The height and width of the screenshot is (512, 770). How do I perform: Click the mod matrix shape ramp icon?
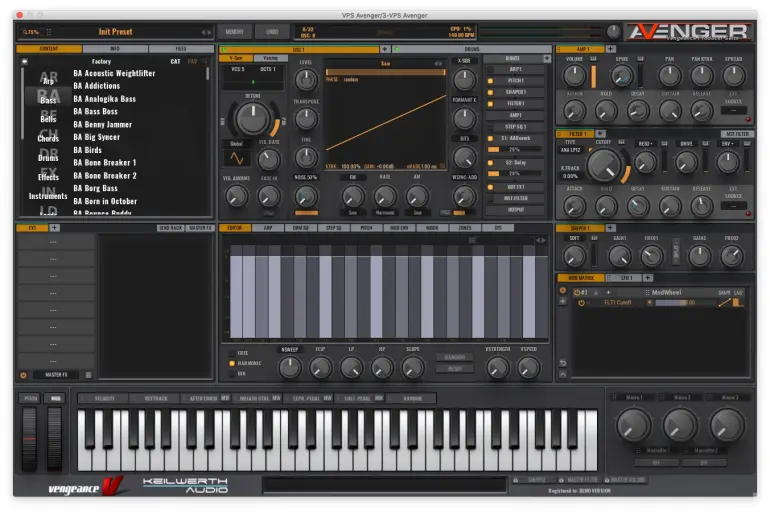[x=724, y=303]
